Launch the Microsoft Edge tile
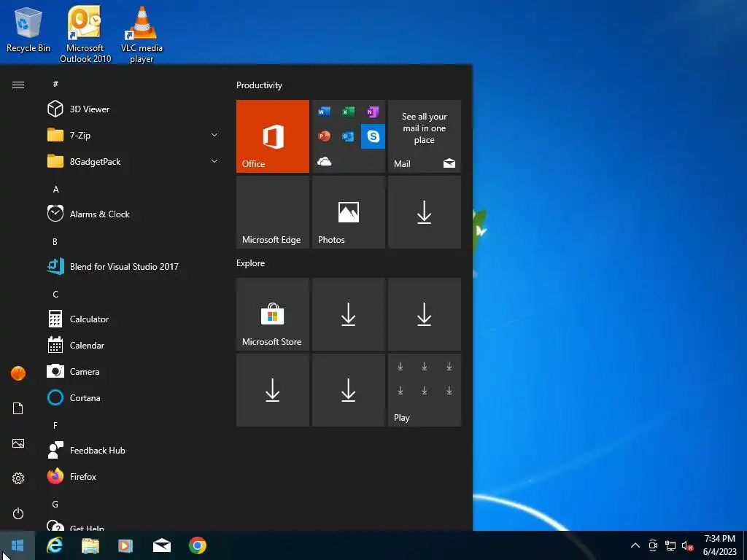The width and height of the screenshot is (747, 560). (x=273, y=212)
